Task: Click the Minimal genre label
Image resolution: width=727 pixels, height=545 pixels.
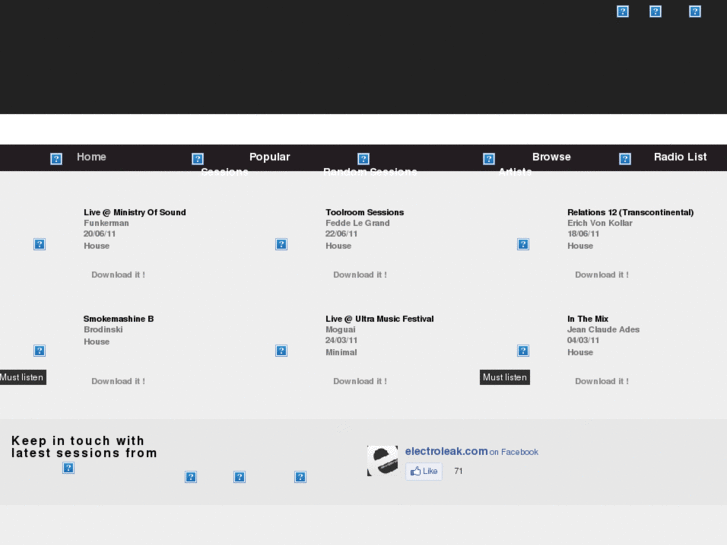Action: point(341,352)
